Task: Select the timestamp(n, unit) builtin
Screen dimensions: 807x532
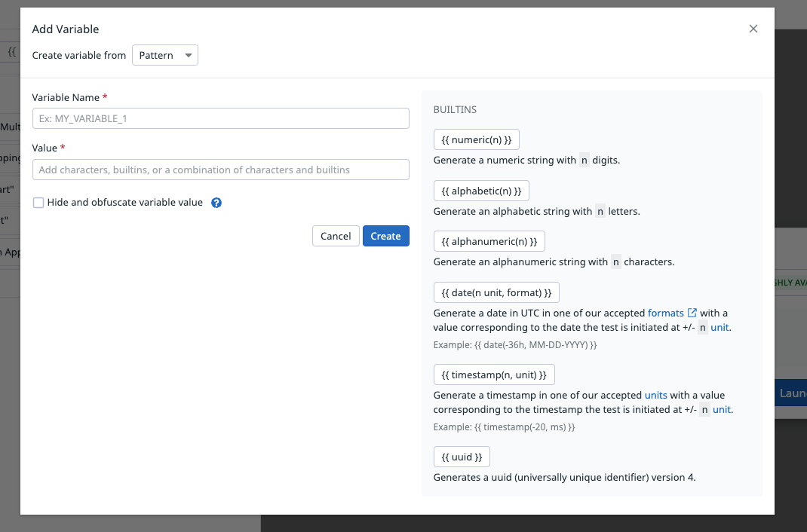Action: click(x=496, y=374)
